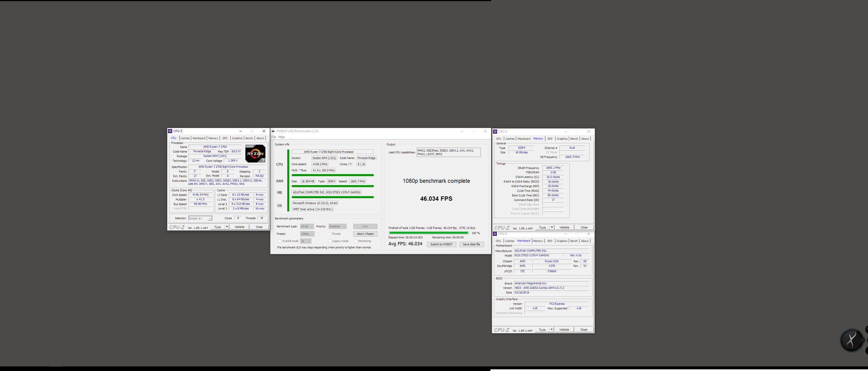868x371 pixels.
Task: Click the round X overlay icon at the screen corner
Action: click(852, 340)
